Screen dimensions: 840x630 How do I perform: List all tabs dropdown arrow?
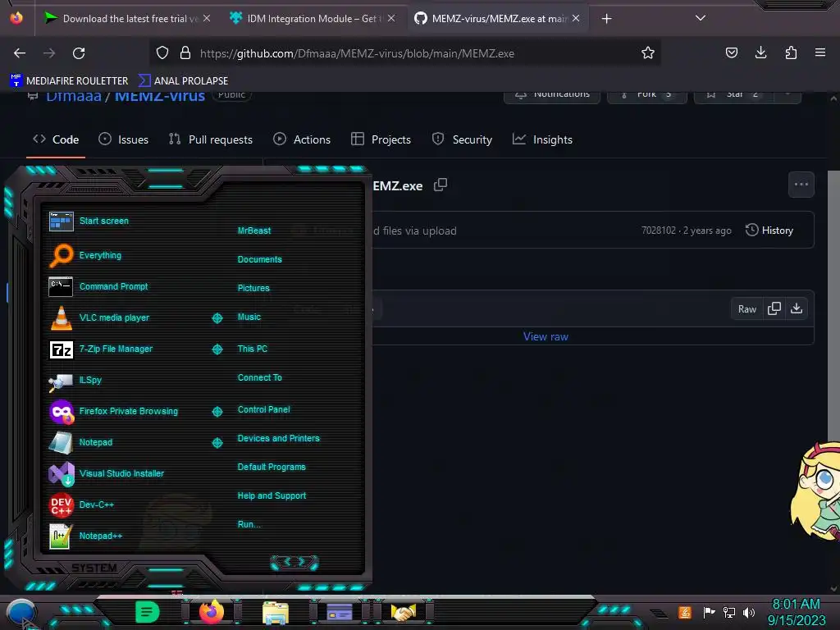[x=701, y=18]
